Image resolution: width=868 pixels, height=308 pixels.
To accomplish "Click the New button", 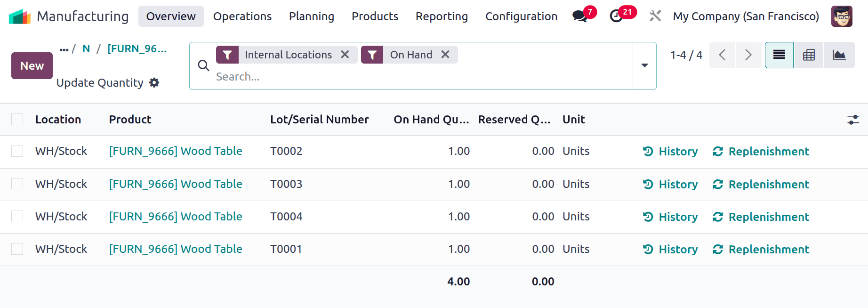I will [x=32, y=65].
